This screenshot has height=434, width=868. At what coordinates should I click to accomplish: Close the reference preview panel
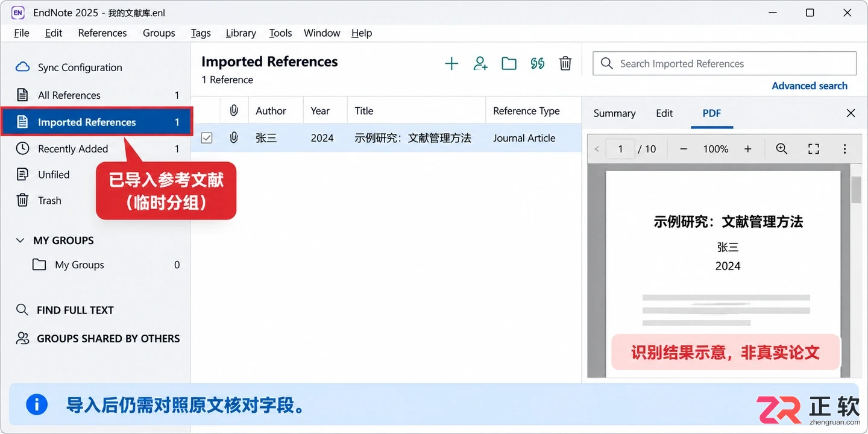(x=851, y=113)
